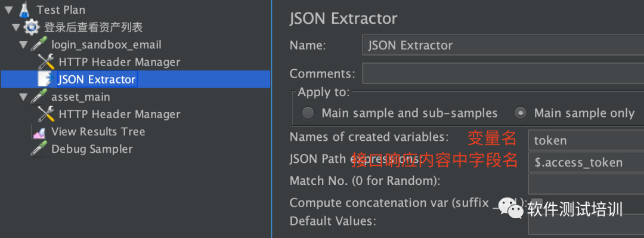Image resolution: width=644 pixels, height=238 pixels.
Task: Collapse the login_sandbox_email node arrow
Action: (23, 45)
